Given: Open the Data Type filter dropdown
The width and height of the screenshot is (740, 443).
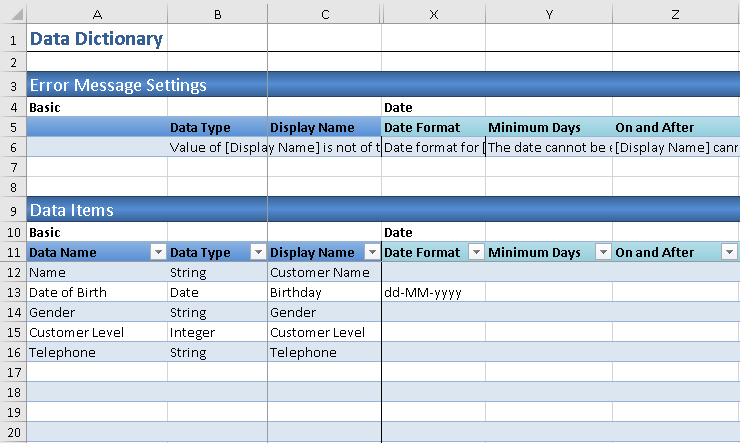Looking at the screenshot, I should click(257, 253).
